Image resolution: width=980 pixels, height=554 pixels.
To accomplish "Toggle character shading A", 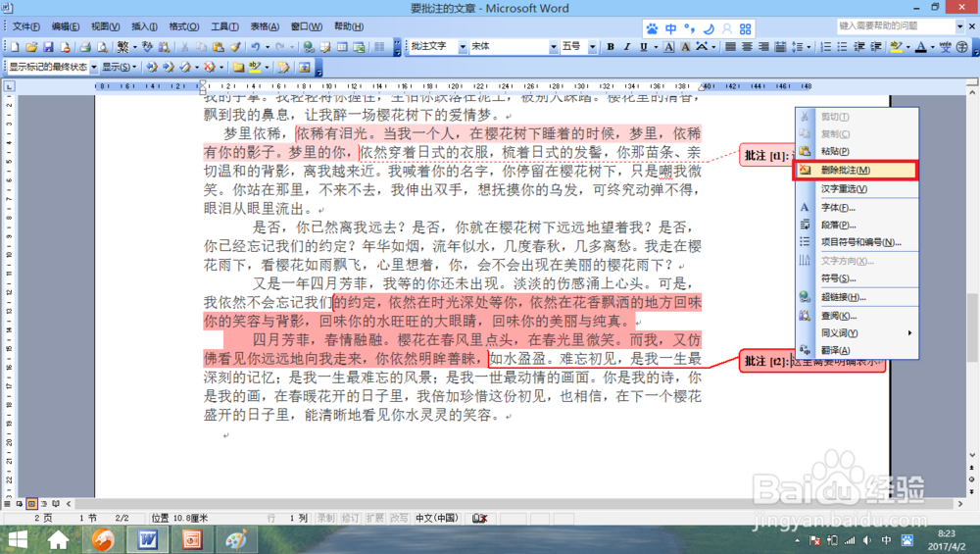I will [x=685, y=47].
